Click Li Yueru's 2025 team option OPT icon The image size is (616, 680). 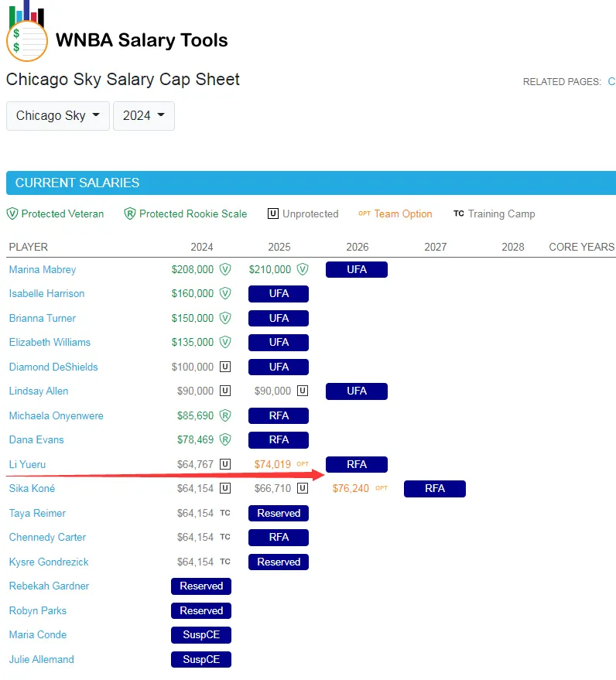pos(303,464)
